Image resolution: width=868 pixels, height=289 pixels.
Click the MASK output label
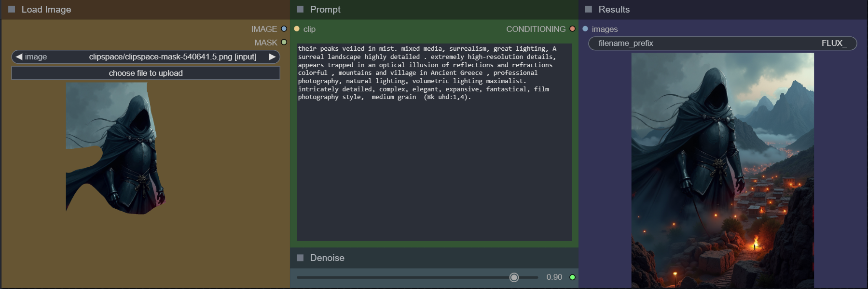coord(266,43)
